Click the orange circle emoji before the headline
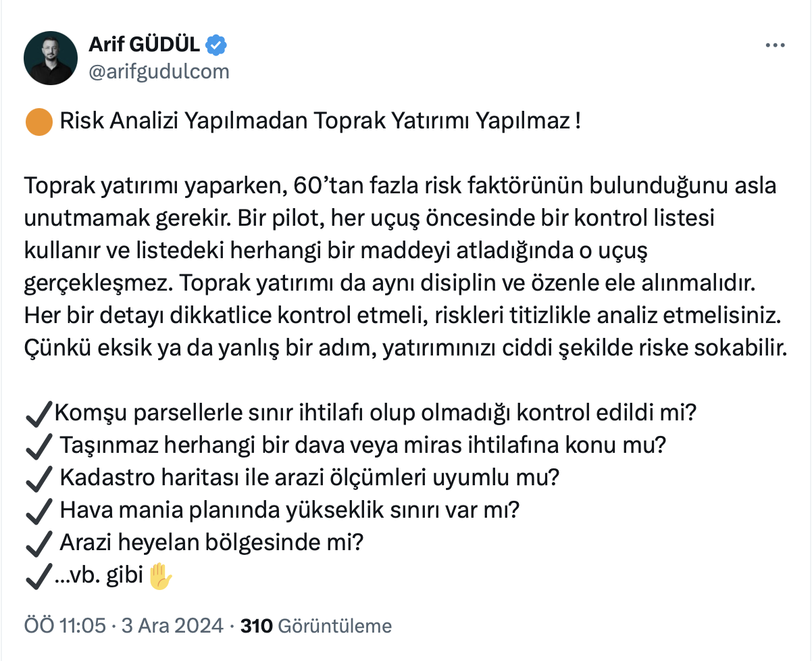Image resolution: width=812 pixels, height=661 pixels. coord(39,123)
